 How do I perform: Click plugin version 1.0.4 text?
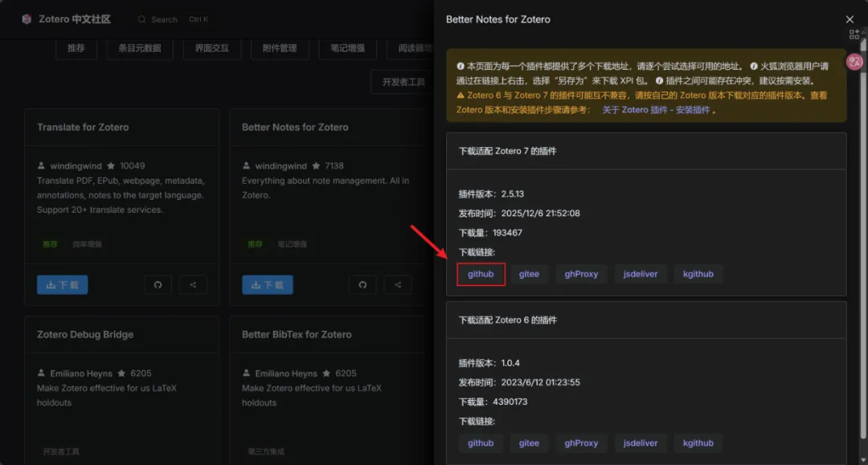pos(489,363)
